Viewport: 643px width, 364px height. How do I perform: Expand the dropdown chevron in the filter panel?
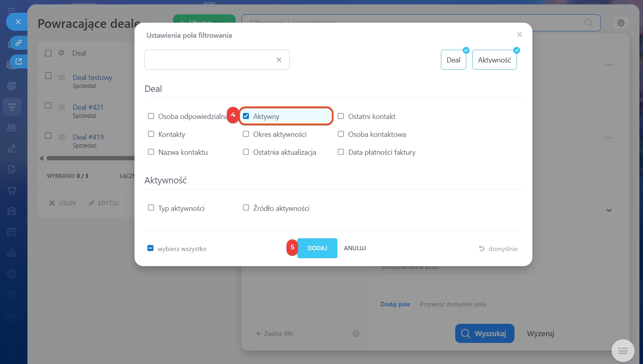point(609,210)
